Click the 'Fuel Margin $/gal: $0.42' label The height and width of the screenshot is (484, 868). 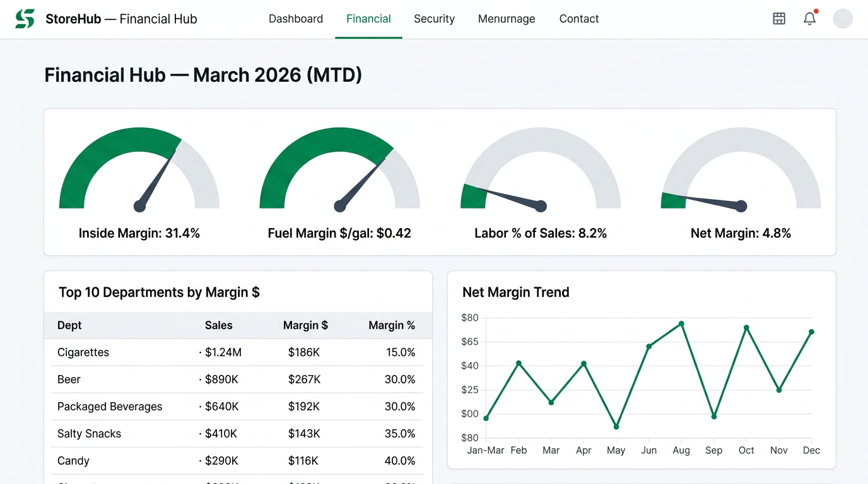point(339,233)
